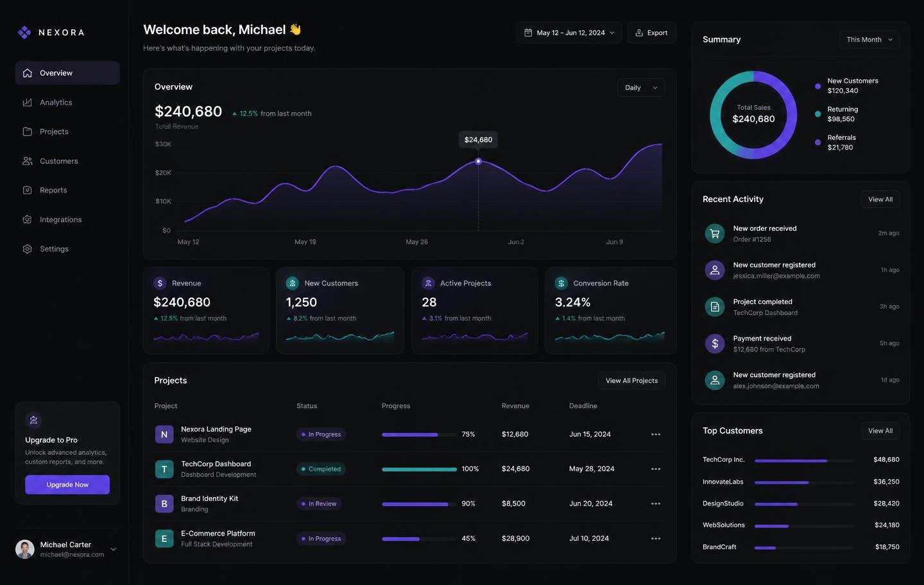Open the ellipsis menu for E-Commerce Platform
Viewport: 924px width, 585px height.
pyautogui.click(x=656, y=538)
